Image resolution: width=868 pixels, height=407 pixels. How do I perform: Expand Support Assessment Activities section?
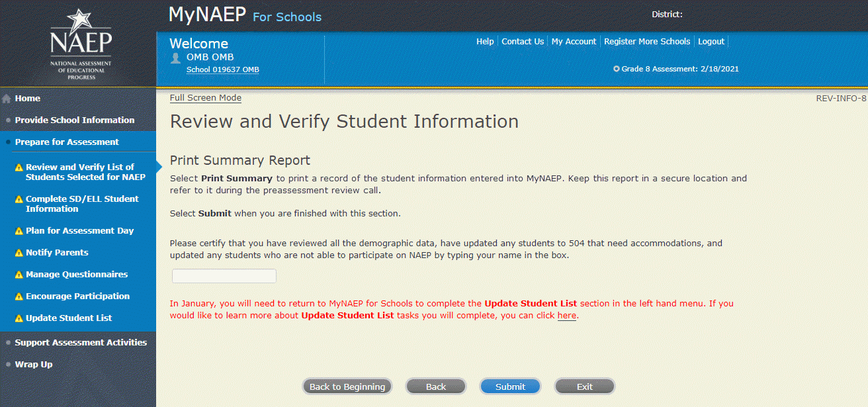(x=81, y=343)
